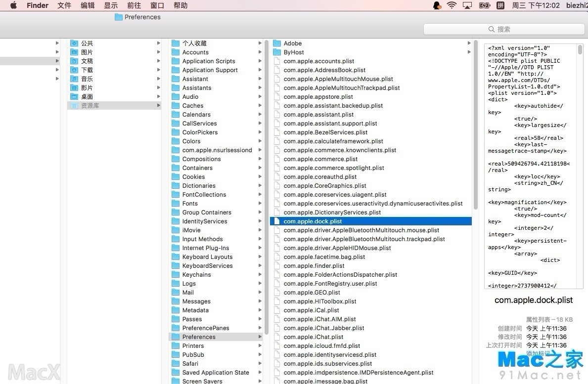Click the 文稿 folder icon
Image resolution: width=588 pixels, height=384 pixels.
point(74,61)
